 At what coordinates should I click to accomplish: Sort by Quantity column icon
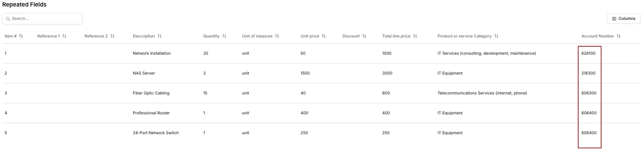tap(224, 36)
